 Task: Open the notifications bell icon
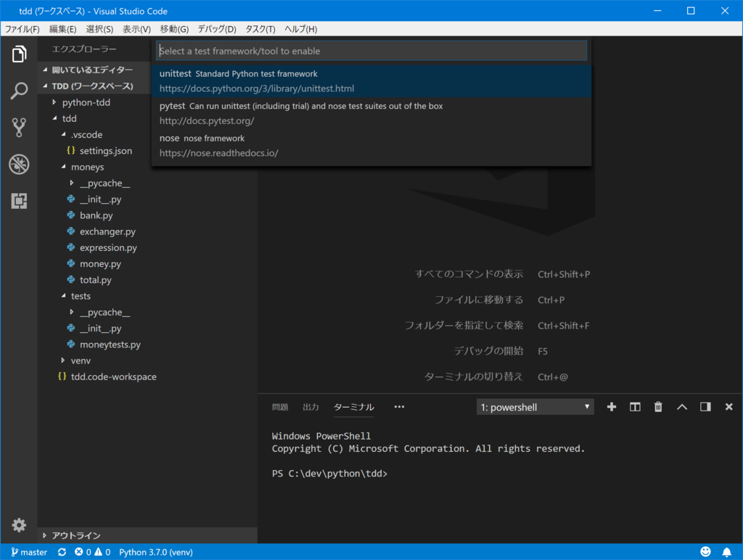pyautogui.click(x=726, y=552)
